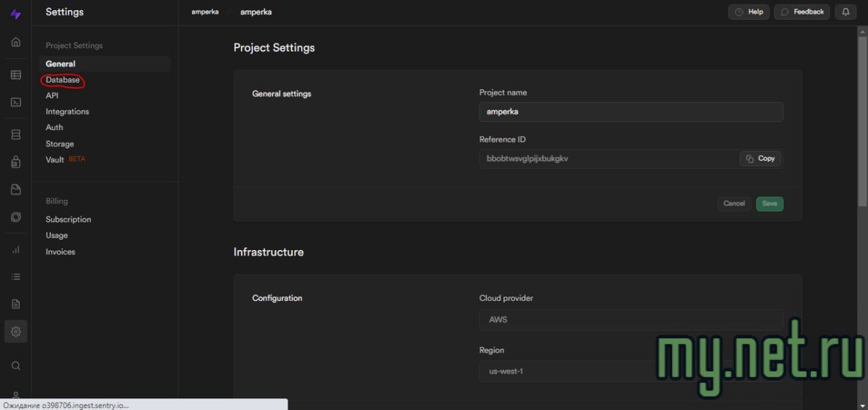The width and height of the screenshot is (868, 410).
Task: Click the Cancel button
Action: click(734, 204)
